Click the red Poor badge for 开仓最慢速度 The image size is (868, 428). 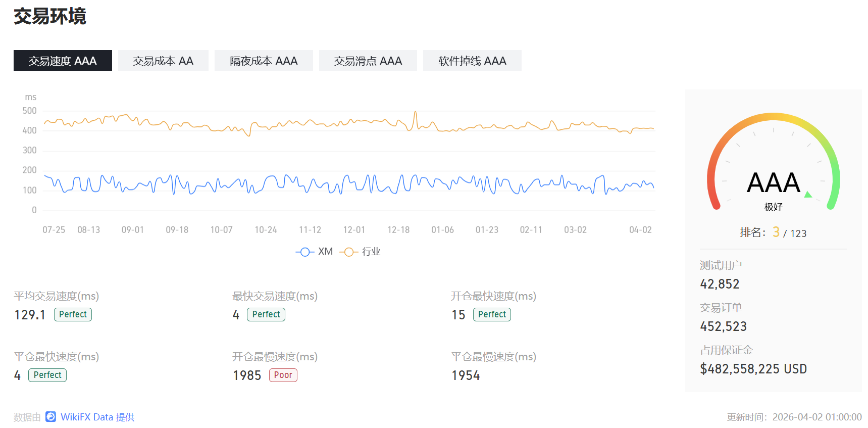tap(283, 375)
